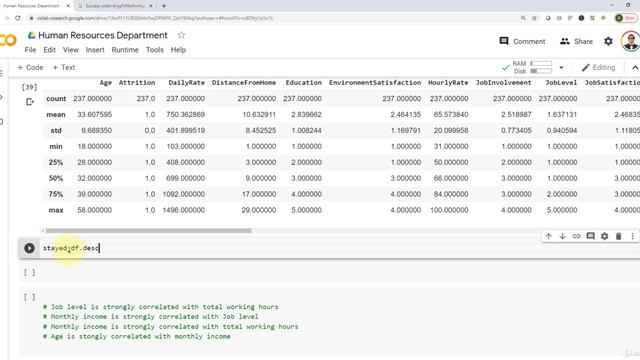Share the notebook
The image size is (640, 360).
(x=576, y=41)
